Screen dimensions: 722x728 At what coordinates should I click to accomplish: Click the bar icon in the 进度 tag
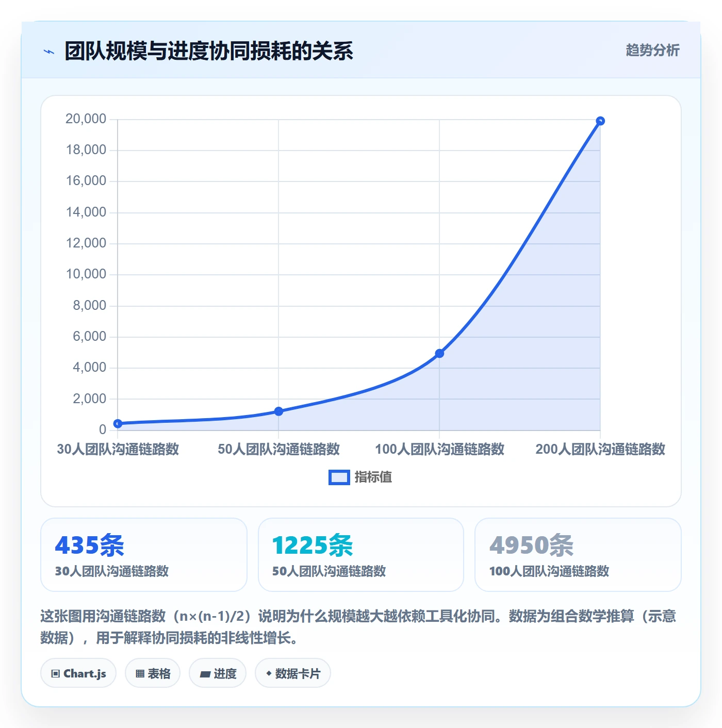[x=205, y=674]
